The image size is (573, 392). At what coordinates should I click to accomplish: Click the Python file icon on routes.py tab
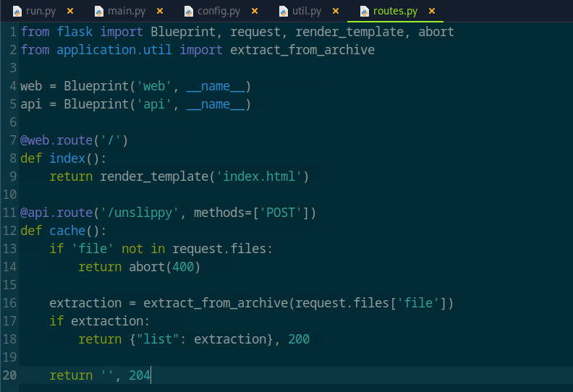coord(363,12)
